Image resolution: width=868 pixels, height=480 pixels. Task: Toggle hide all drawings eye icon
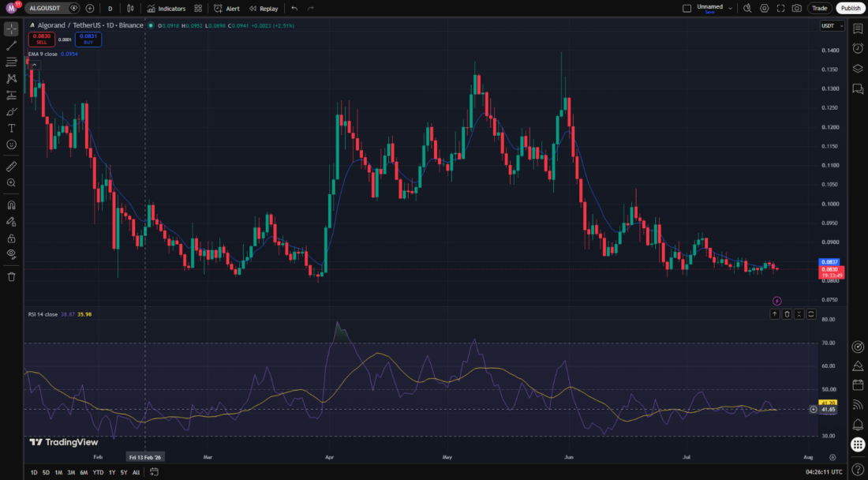[x=11, y=254]
